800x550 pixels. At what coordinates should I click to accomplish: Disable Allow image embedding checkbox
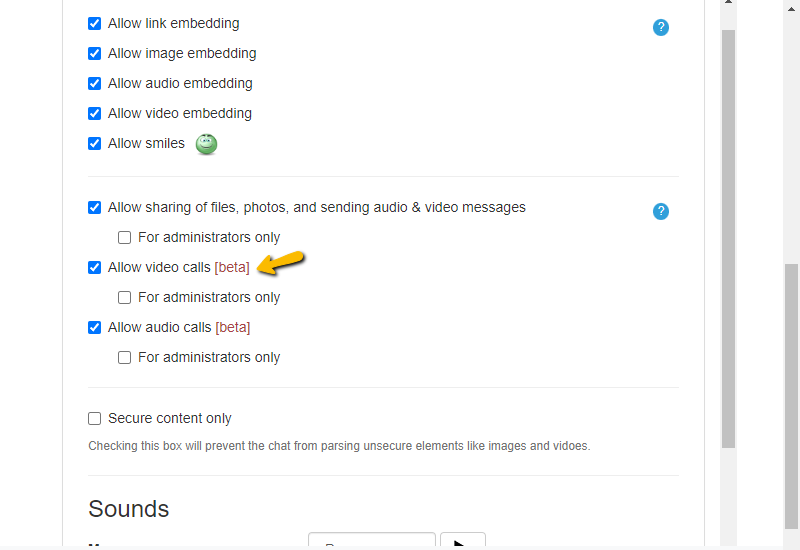coord(94,54)
